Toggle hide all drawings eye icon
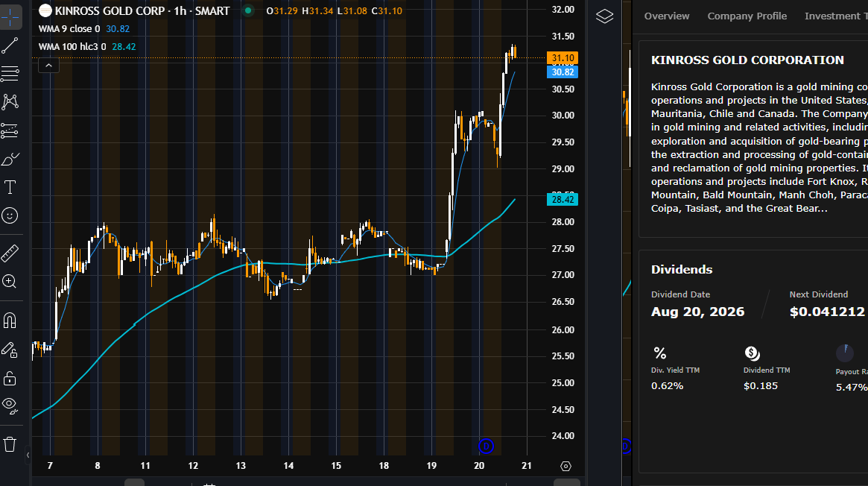The image size is (868, 486). (x=10, y=405)
